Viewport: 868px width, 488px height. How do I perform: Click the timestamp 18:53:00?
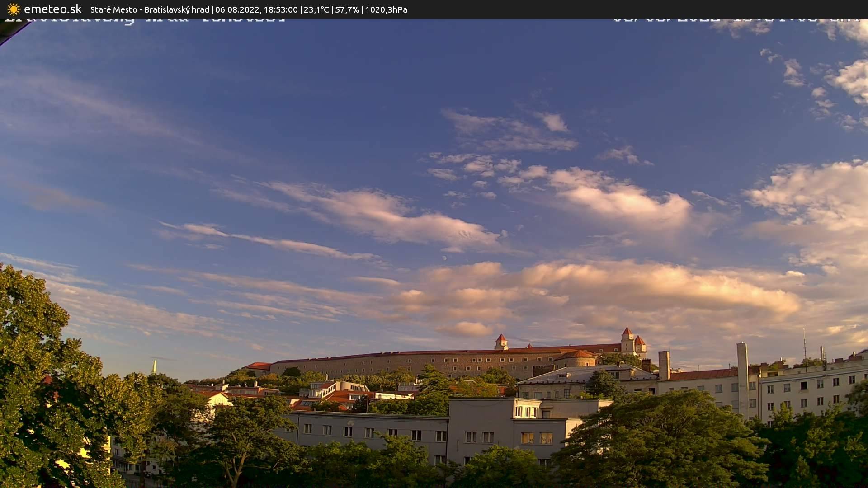click(x=280, y=9)
